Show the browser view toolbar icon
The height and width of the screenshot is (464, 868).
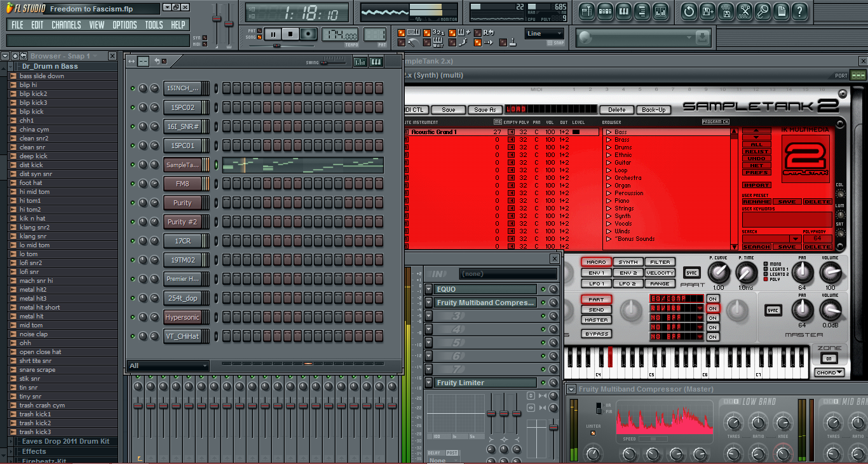coord(642,11)
